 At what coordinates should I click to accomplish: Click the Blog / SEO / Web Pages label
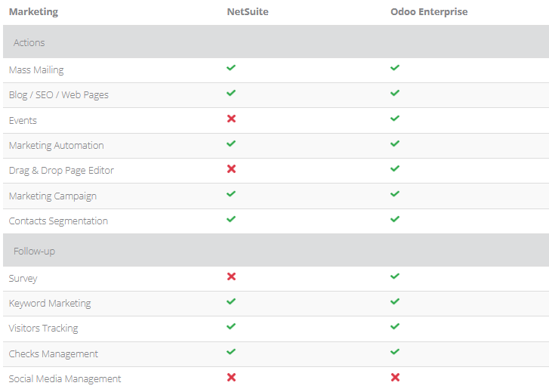click(58, 95)
